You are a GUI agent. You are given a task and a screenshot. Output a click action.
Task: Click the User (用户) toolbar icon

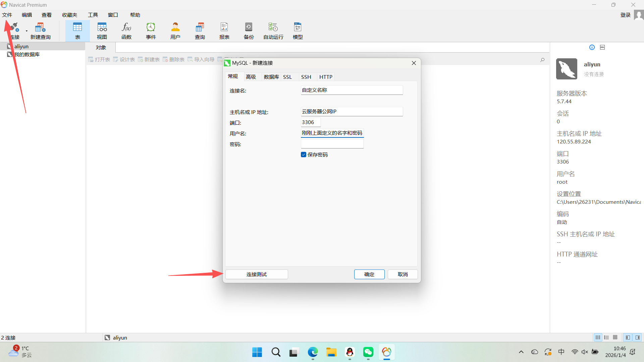click(x=175, y=30)
